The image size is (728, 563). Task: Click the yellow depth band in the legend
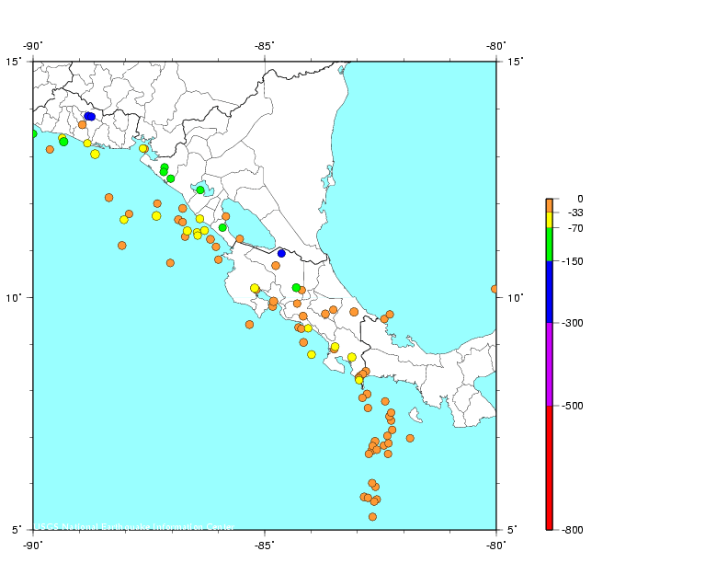[x=549, y=220]
